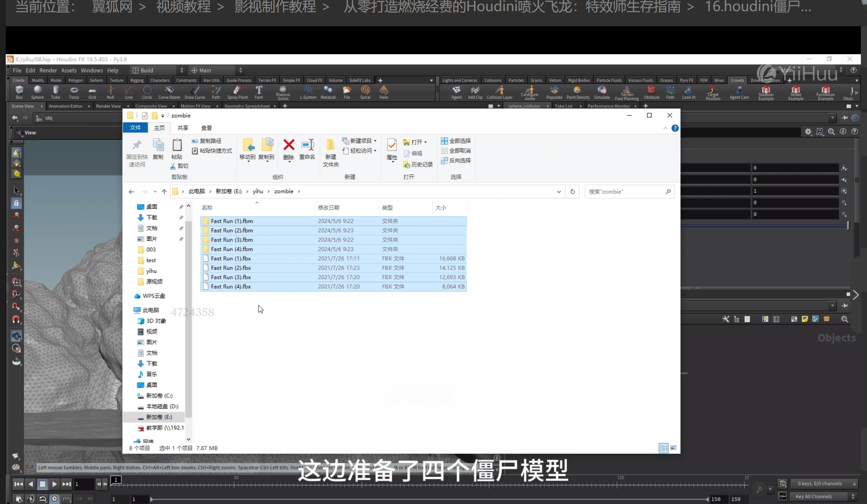The width and height of the screenshot is (867, 504).
Task: Expand the Explorer recent locations arrow
Action: pyautogui.click(x=155, y=192)
